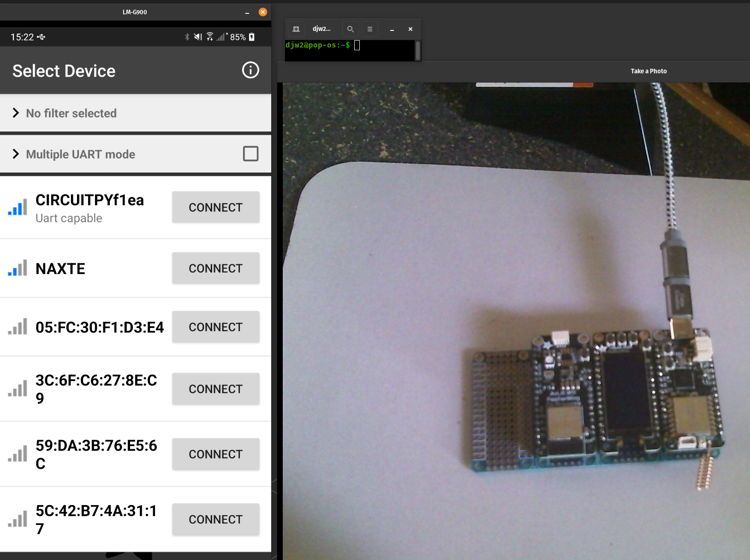Open the terminal hamburger menu

click(369, 29)
